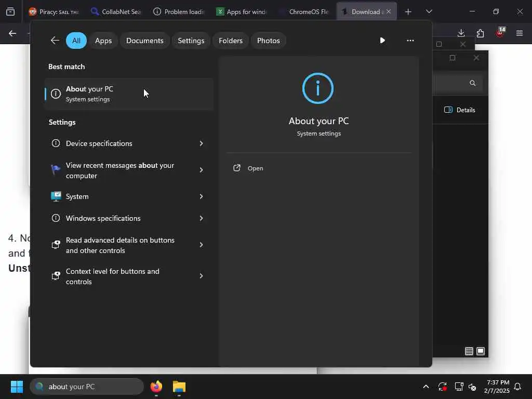Viewport: 532px width, 399px height.
Task: Switch File Explorer to details list view
Action: [469, 351]
